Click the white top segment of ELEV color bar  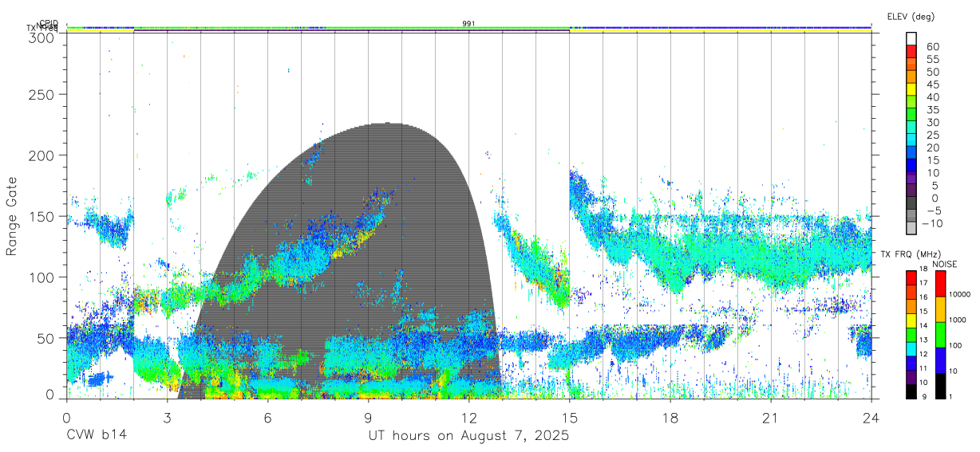point(911,38)
